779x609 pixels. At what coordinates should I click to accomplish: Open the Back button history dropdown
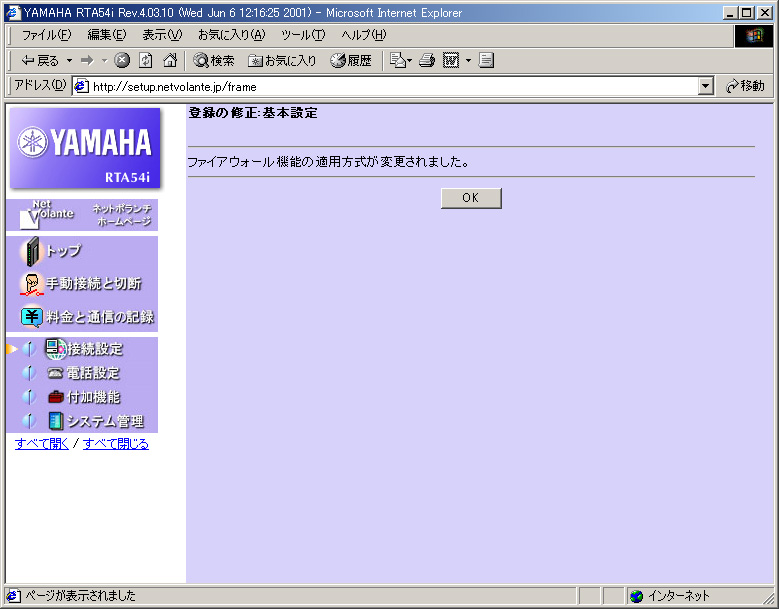tap(69, 61)
